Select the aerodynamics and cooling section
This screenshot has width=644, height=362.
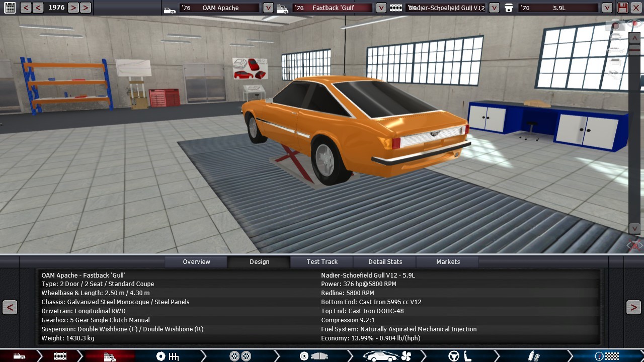[387, 356]
